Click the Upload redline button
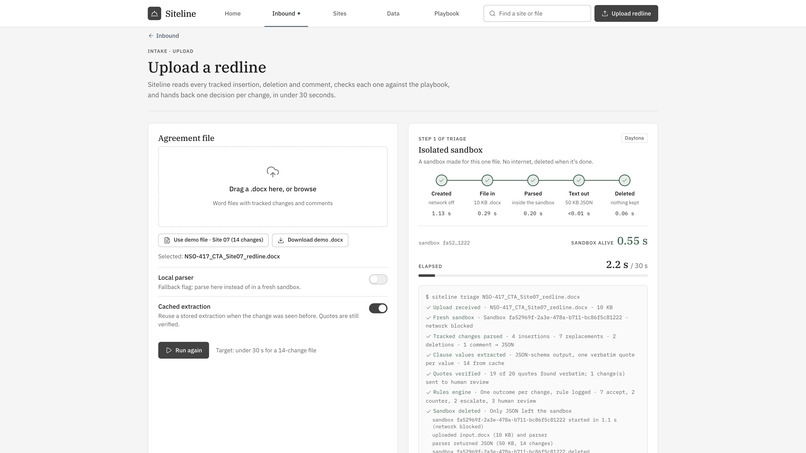Image resolution: width=806 pixels, height=453 pixels. (x=626, y=13)
